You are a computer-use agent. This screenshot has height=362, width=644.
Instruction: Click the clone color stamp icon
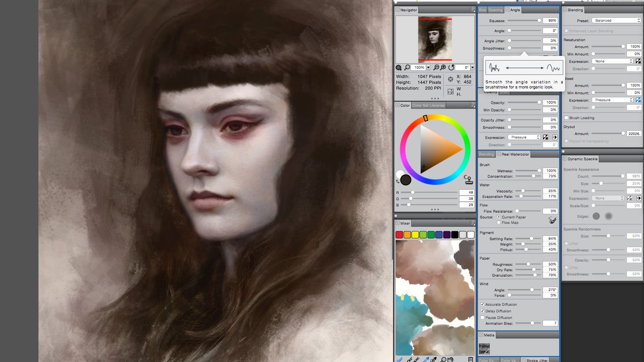[x=468, y=179]
